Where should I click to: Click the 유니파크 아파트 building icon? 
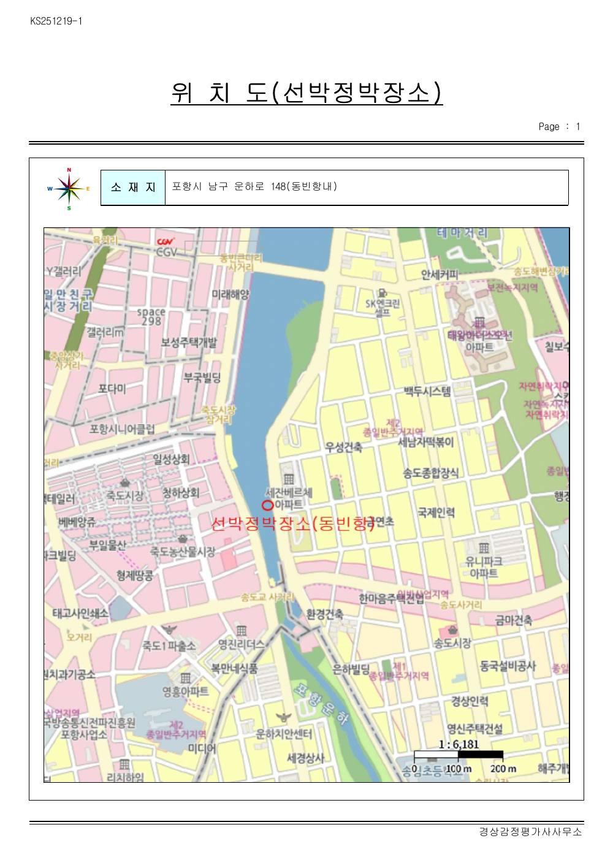point(484,547)
